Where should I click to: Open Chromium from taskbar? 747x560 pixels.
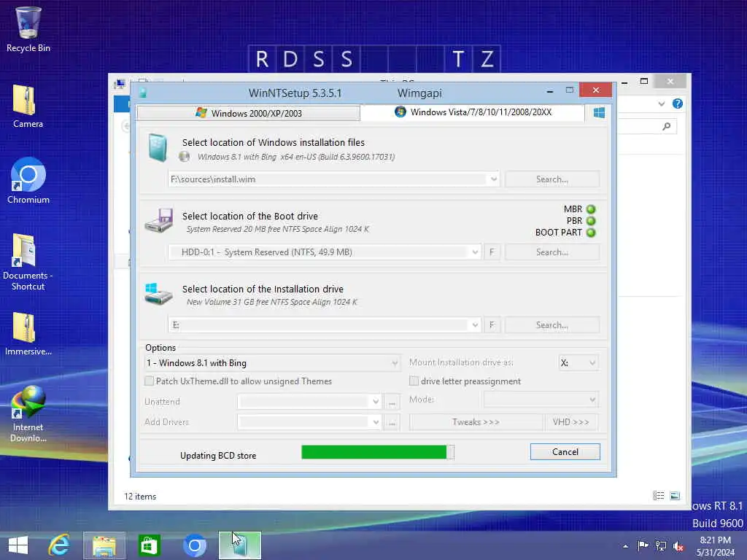(x=194, y=545)
